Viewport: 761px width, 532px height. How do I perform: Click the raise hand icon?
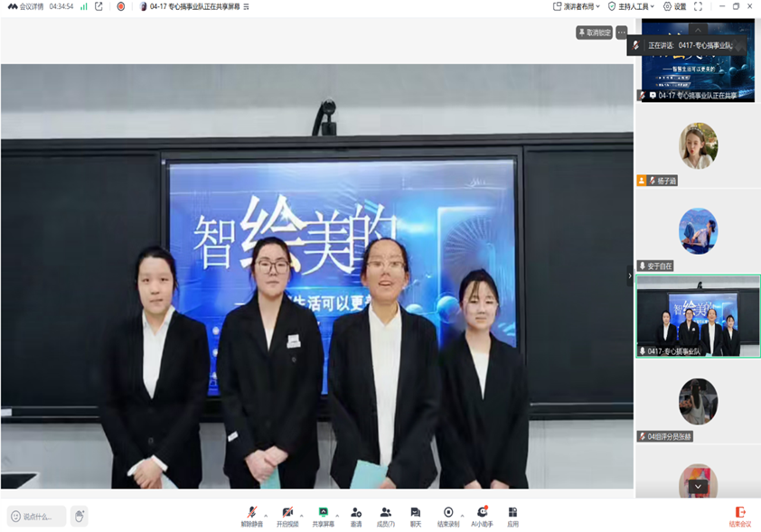[80, 516]
